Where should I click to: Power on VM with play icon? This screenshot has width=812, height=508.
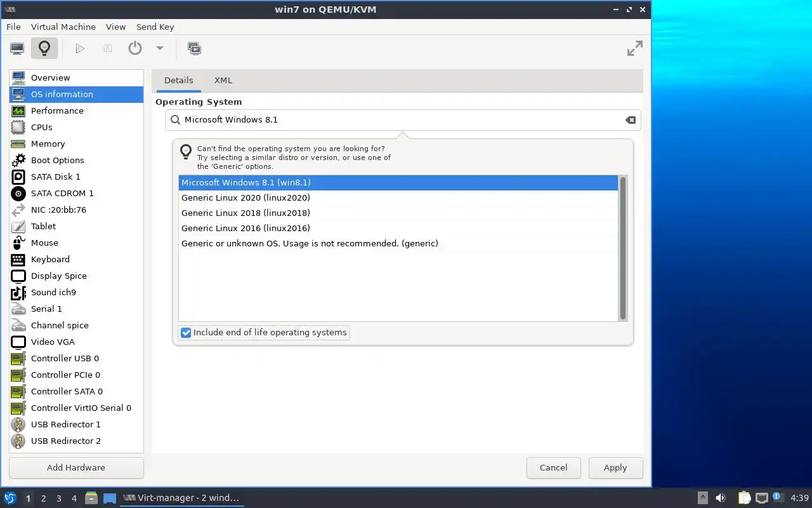click(x=80, y=48)
